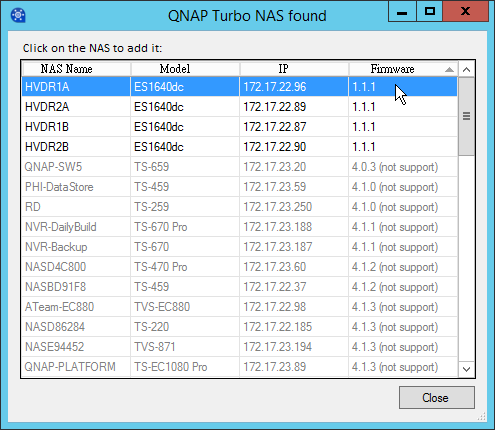Select the vertical scrollbar thumb
The height and width of the screenshot is (430, 495).
click(x=466, y=116)
